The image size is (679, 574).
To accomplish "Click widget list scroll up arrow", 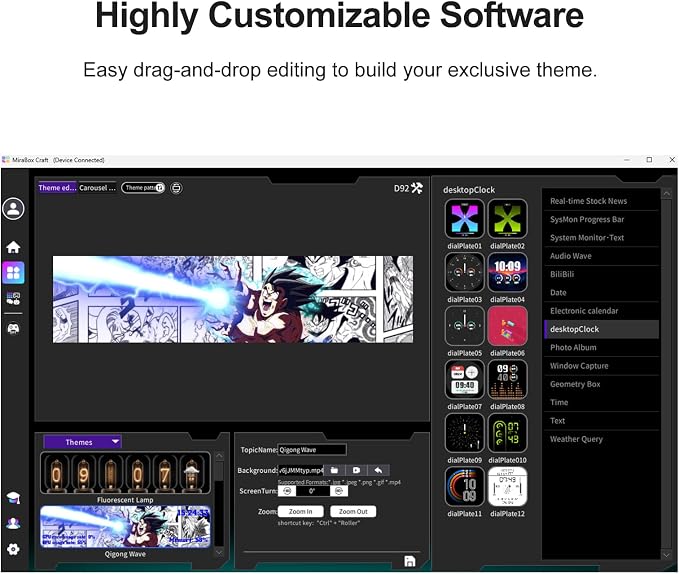I will pos(666,193).
